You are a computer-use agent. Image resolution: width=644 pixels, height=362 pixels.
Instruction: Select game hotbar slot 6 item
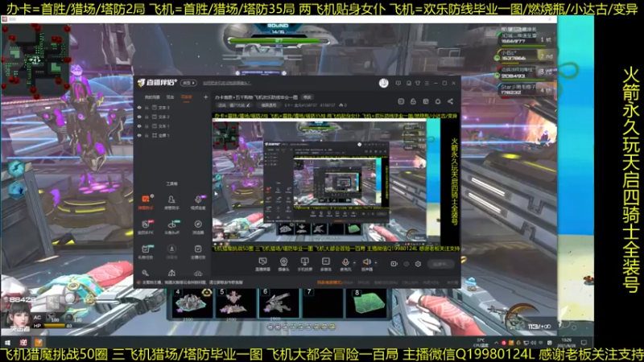(279, 304)
